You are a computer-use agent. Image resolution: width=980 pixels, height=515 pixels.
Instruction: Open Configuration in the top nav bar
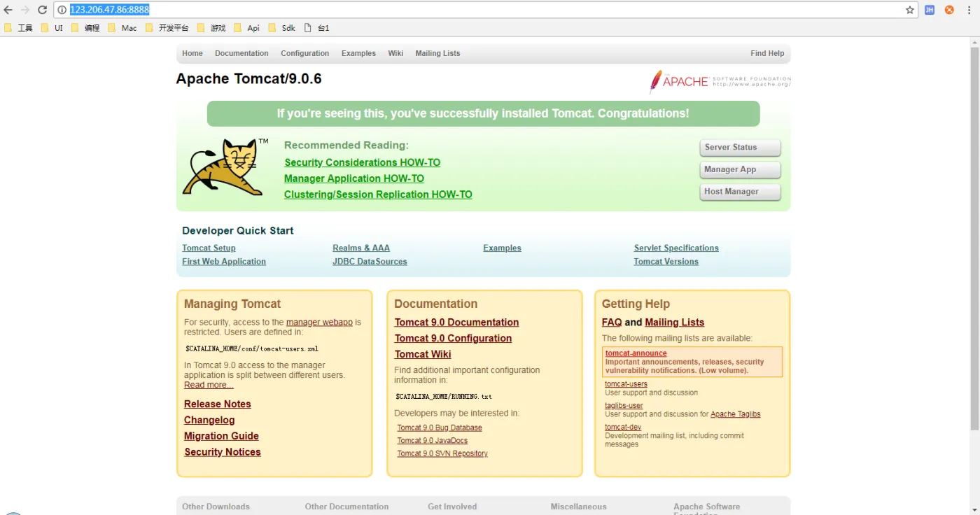[x=304, y=53]
